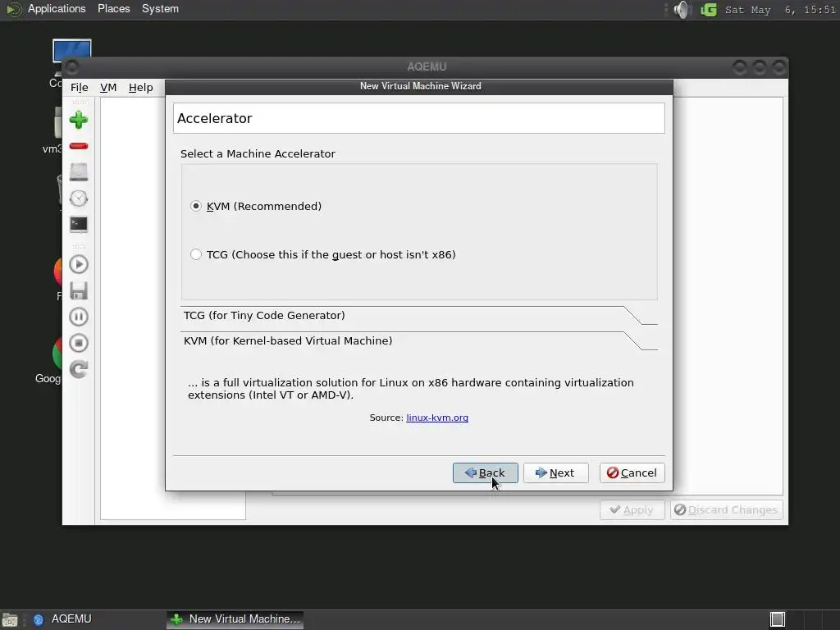The image size is (840, 630).
Task: Switch to New Virtual Machine taskbar entry
Action: click(235, 619)
